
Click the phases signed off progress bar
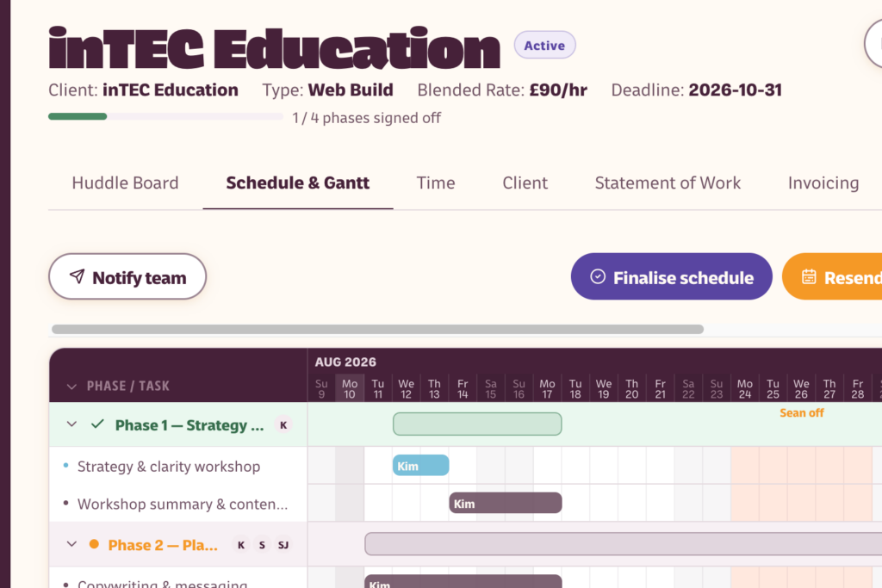pyautogui.click(x=165, y=116)
